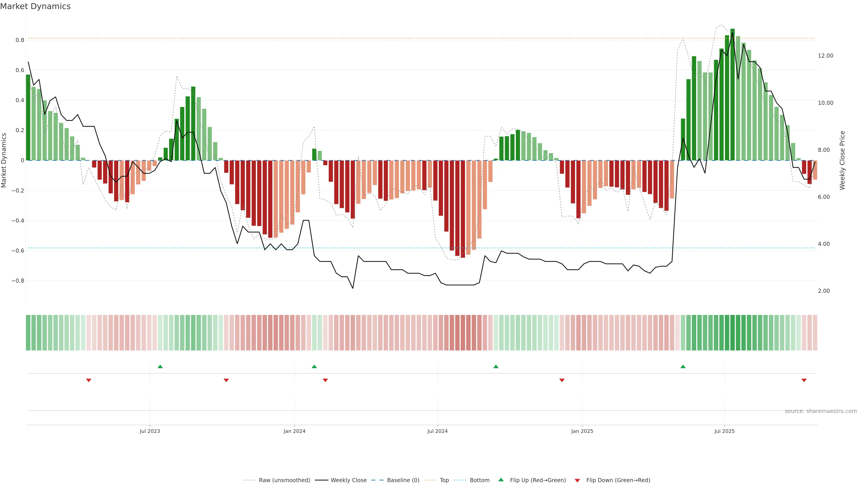Toggle the Weekly Close legend entry
Screen dimensions: 868x488
[348, 480]
